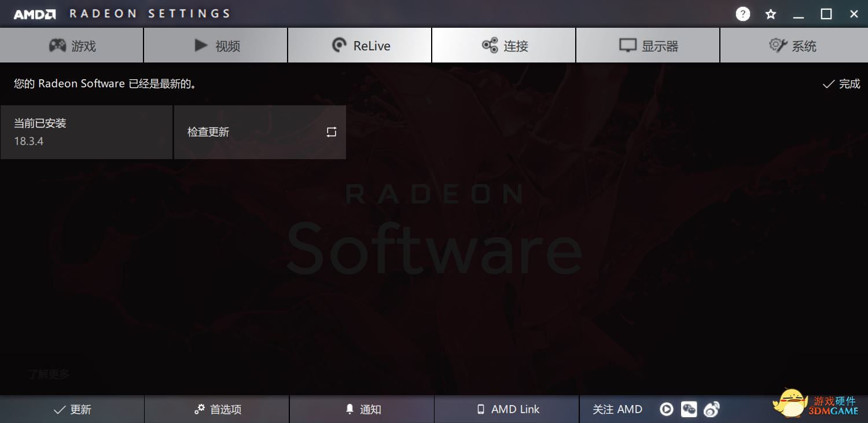The image size is (868, 423).
Task: Open the 了解更多 link
Action: 48,374
